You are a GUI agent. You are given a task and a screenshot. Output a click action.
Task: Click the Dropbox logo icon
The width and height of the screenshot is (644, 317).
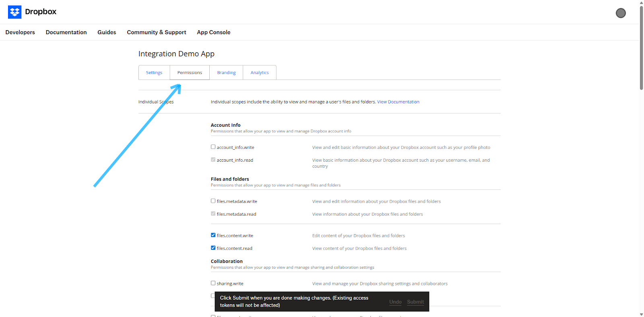15,12
